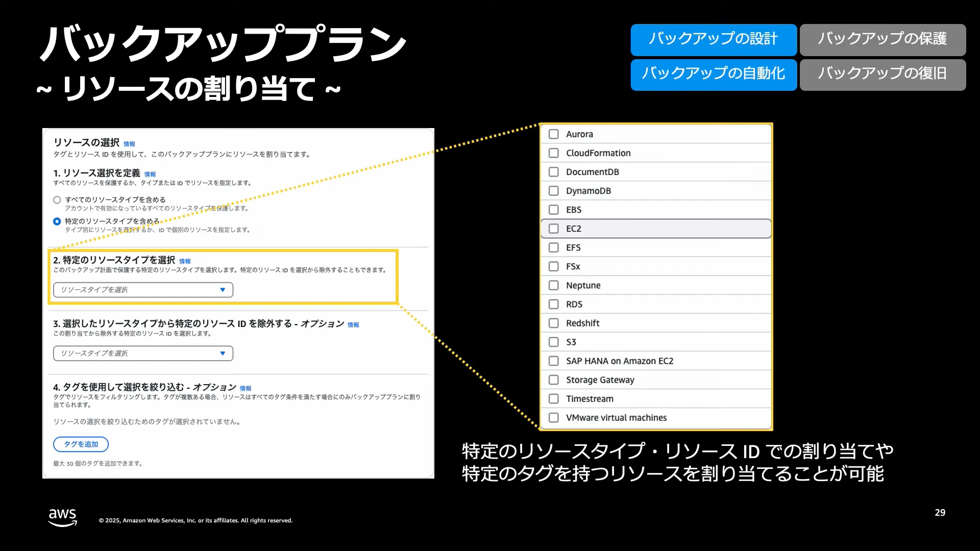Tick the DynamoDB checkbox
980x551 pixels.
tap(553, 191)
